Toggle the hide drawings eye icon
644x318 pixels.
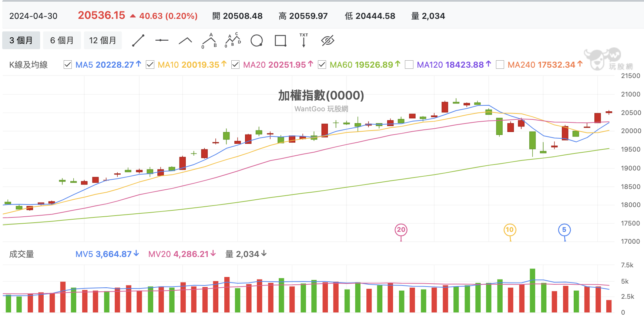(328, 41)
